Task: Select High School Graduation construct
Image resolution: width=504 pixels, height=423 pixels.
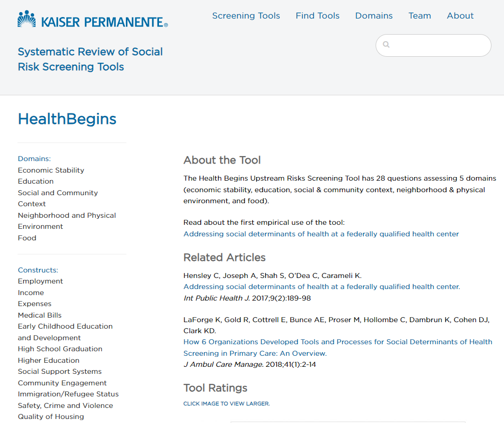Action: click(x=60, y=349)
